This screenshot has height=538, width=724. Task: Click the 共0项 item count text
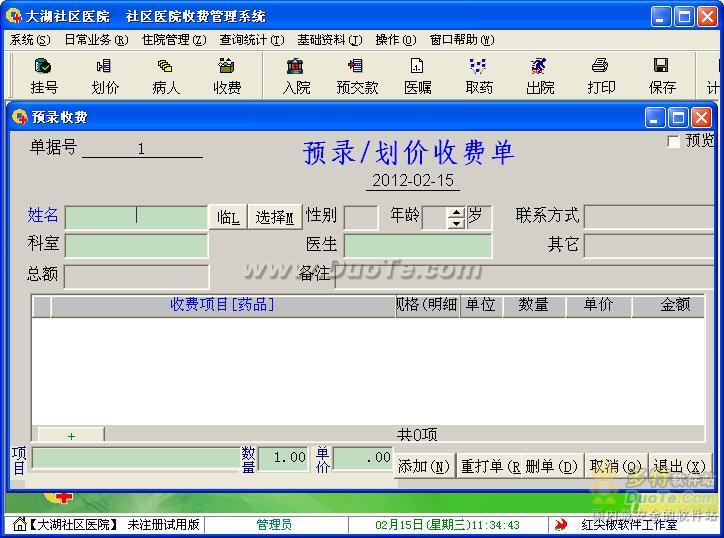(417, 435)
